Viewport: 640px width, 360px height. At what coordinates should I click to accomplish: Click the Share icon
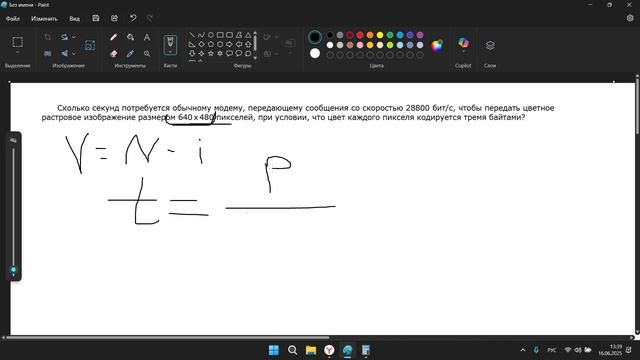tap(114, 18)
